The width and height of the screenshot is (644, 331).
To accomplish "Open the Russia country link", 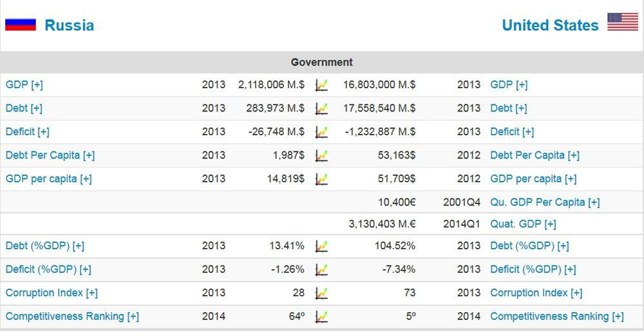I will tap(69, 25).
